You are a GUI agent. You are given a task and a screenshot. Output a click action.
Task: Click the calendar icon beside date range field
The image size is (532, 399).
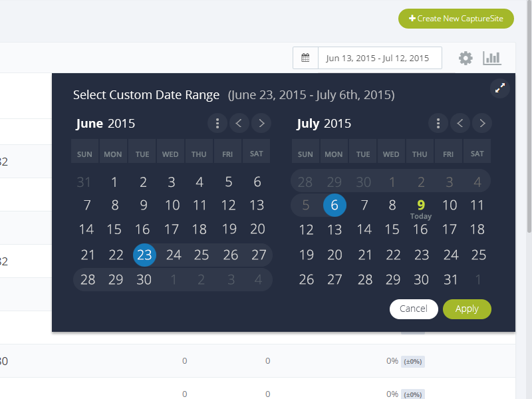point(305,58)
